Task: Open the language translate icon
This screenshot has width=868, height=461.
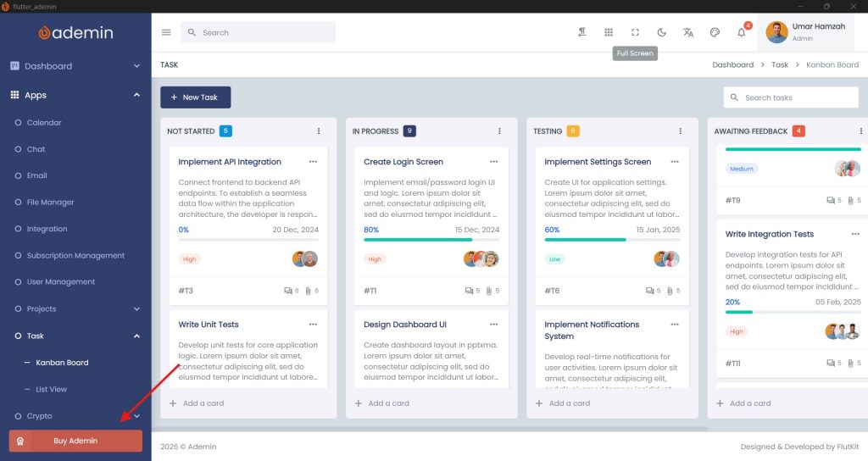Action: coord(688,32)
